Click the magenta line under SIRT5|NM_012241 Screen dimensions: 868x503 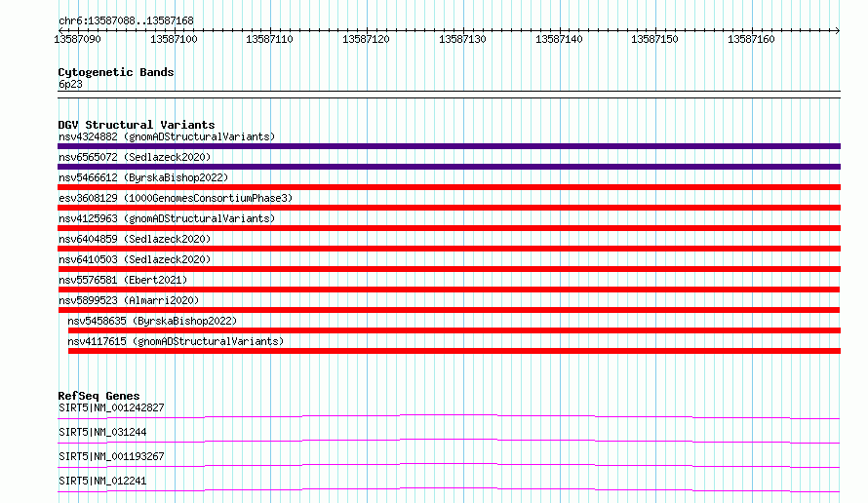[449, 488]
